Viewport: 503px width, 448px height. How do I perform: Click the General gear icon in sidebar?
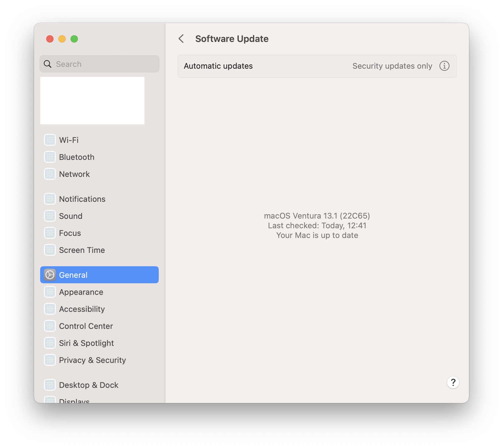coord(50,275)
